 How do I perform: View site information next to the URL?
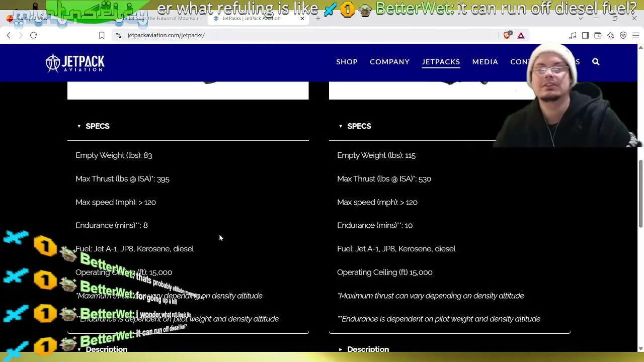click(118, 35)
